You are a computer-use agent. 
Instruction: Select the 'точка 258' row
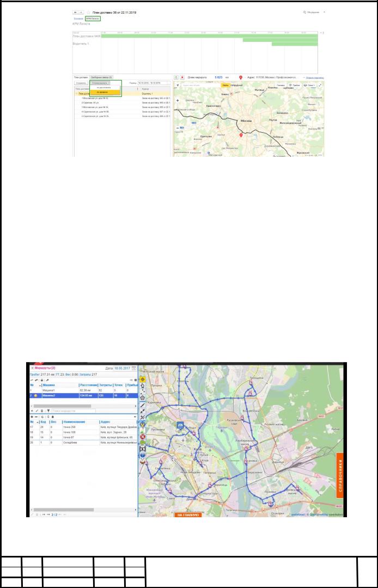pos(84,427)
